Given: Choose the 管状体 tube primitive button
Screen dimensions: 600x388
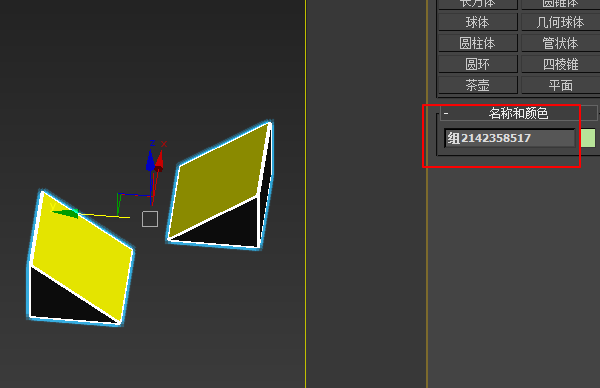Looking at the screenshot, I should click(x=561, y=43).
